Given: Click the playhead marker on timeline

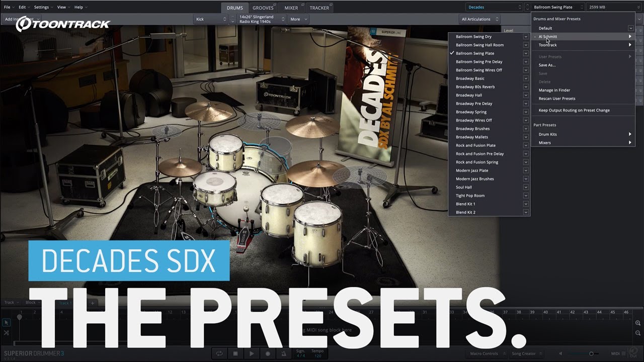Looking at the screenshot, I should tap(20, 317).
